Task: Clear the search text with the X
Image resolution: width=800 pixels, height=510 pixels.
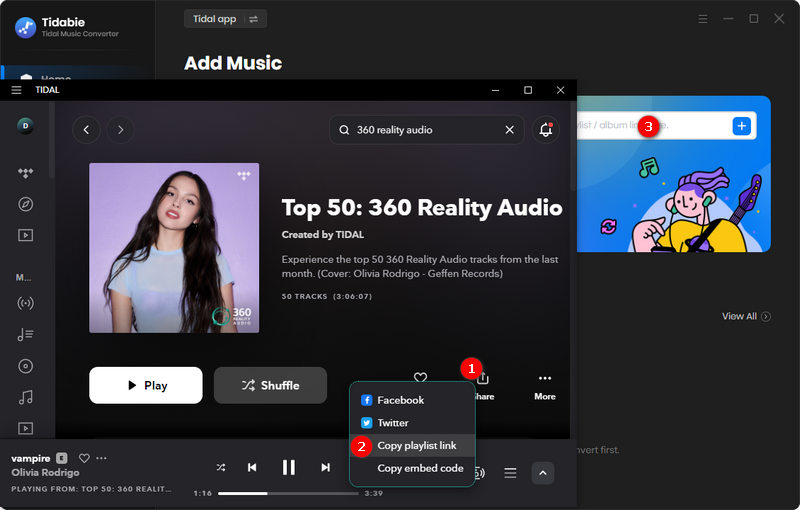Action: coord(509,130)
